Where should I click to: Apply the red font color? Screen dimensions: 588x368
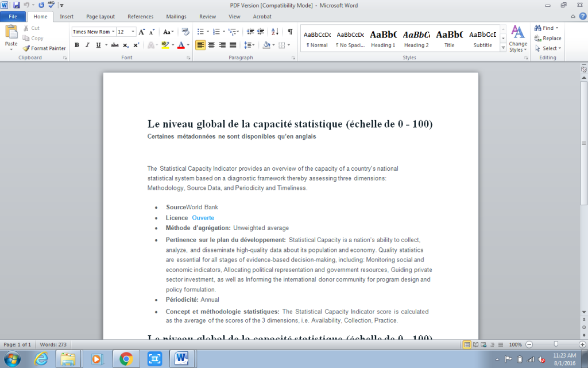click(181, 45)
